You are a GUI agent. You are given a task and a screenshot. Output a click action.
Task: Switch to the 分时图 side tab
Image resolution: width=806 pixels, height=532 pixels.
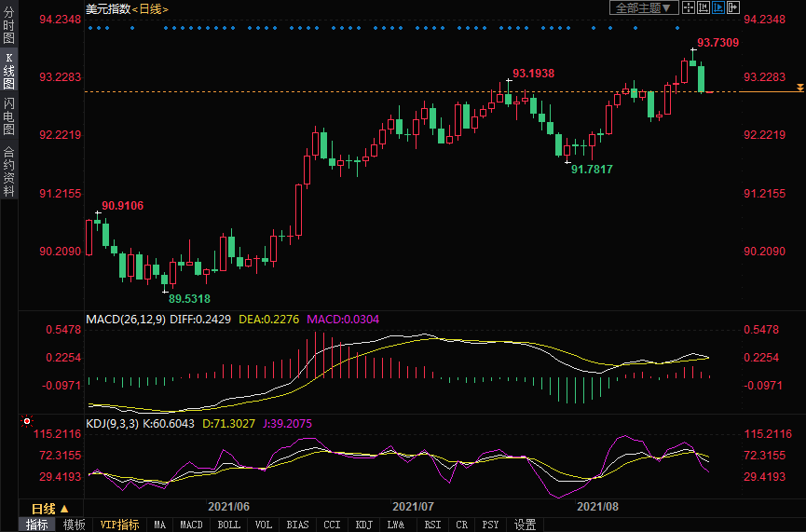[8, 26]
